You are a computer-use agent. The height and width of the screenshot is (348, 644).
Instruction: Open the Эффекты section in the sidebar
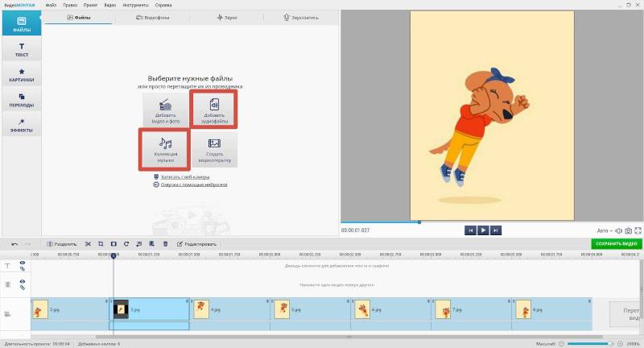pyautogui.click(x=22, y=125)
